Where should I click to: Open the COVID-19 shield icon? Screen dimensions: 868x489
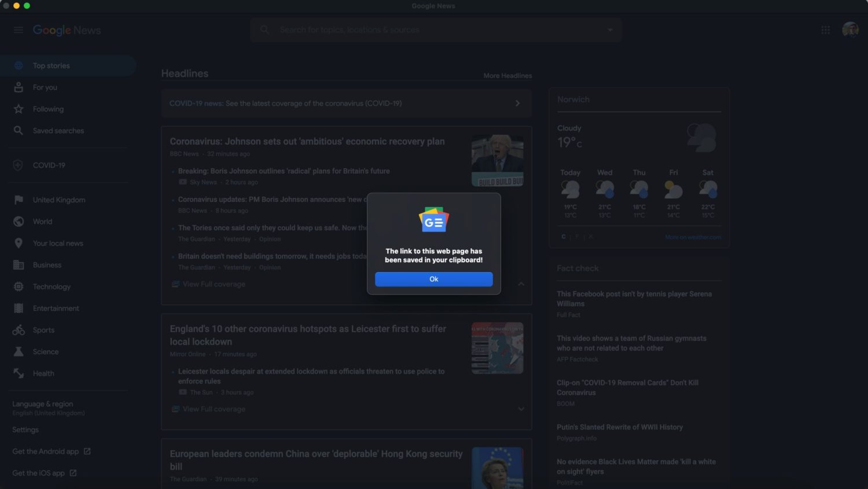[19, 166]
